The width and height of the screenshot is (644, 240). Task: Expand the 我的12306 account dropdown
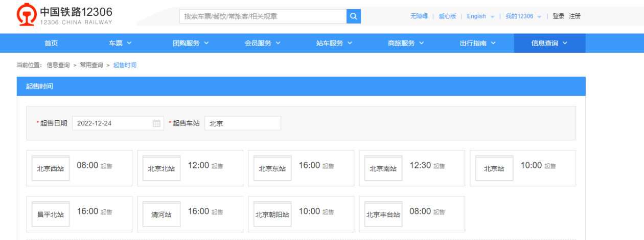pos(523,16)
